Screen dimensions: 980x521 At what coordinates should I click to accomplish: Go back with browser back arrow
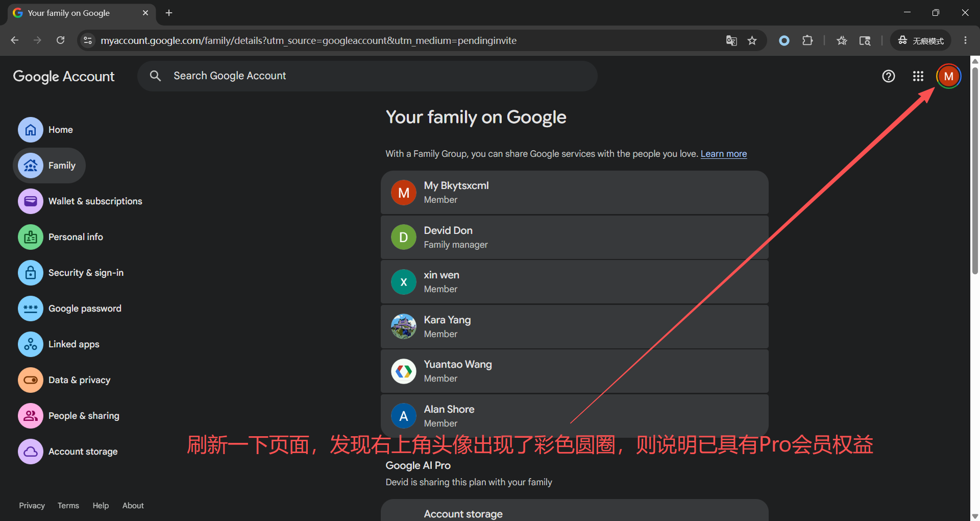coord(14,40)
